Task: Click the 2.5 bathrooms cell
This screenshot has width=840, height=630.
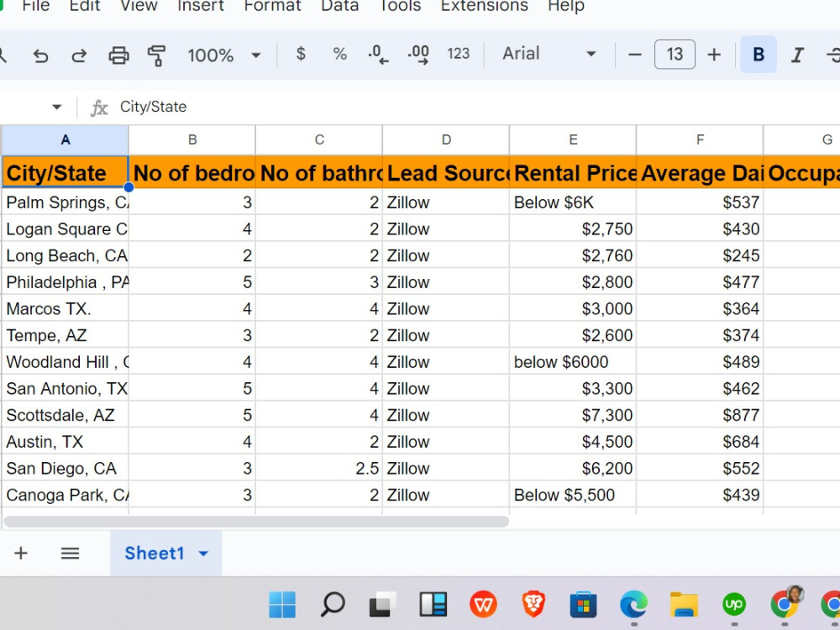Action: coord(319,468)
